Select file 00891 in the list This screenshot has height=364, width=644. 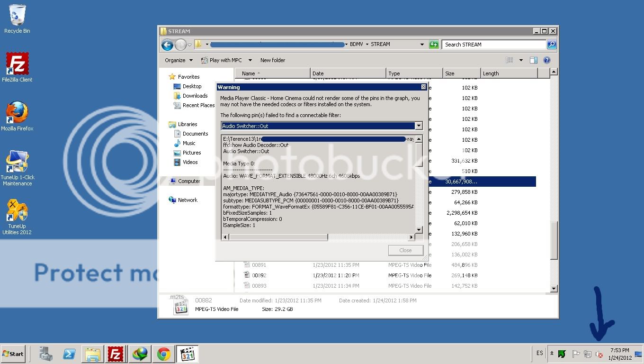[x=259, y=265]
